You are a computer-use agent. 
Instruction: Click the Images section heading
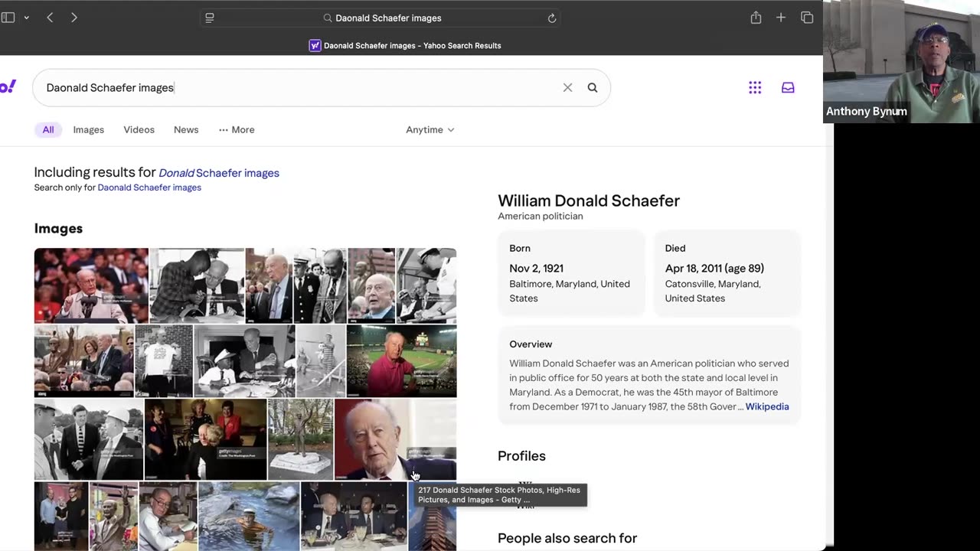pos(58,228)
